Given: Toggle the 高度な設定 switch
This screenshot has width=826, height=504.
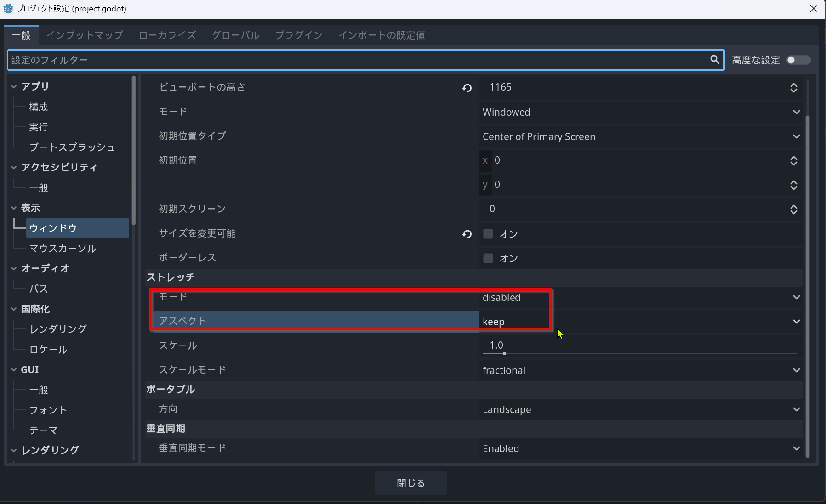Looking at the screenshot, I should click(798, 60).
